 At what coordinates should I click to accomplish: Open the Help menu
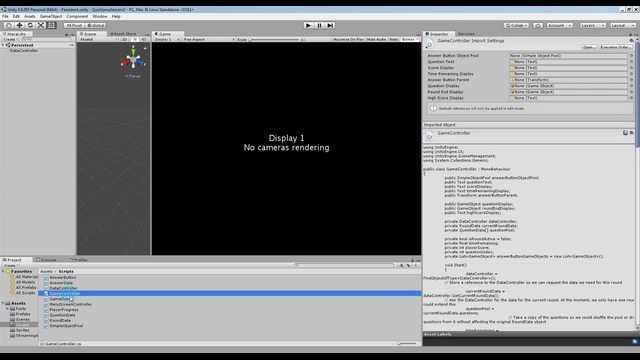point(116,16)
